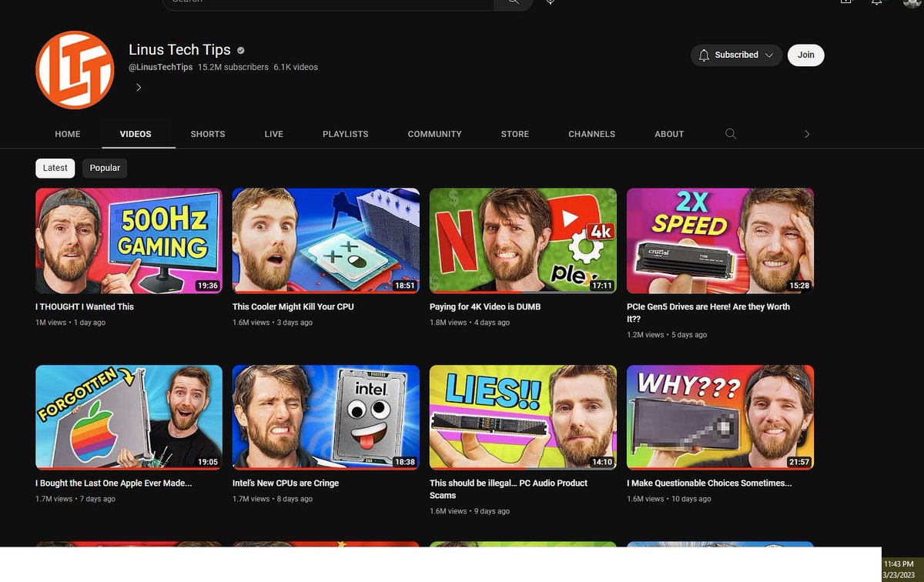Click the verified checkmark badge by channel name
Viewport: 924px width, 582px height.
pyautogui.click(x=241, y=50)
